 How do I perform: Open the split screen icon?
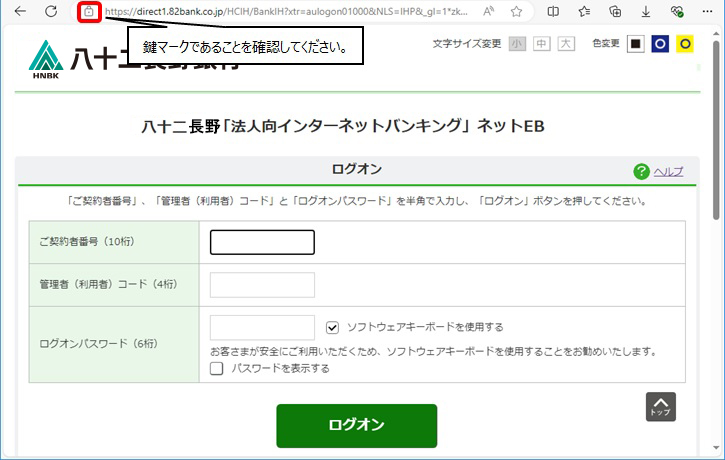click(553, 12)
